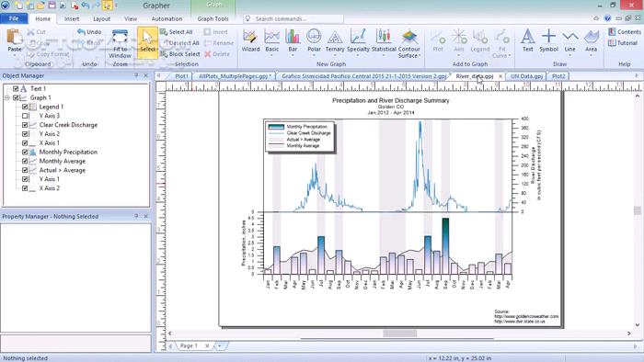Switch to the Automation ribbon tab

(x=167, y=19)
